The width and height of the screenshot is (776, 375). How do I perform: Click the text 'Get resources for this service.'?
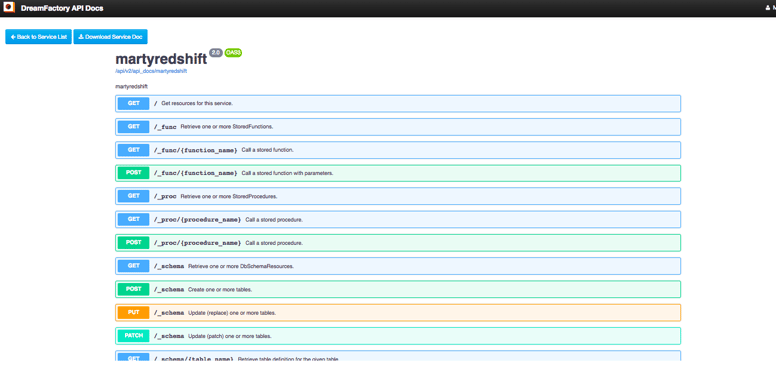(197, 103)
